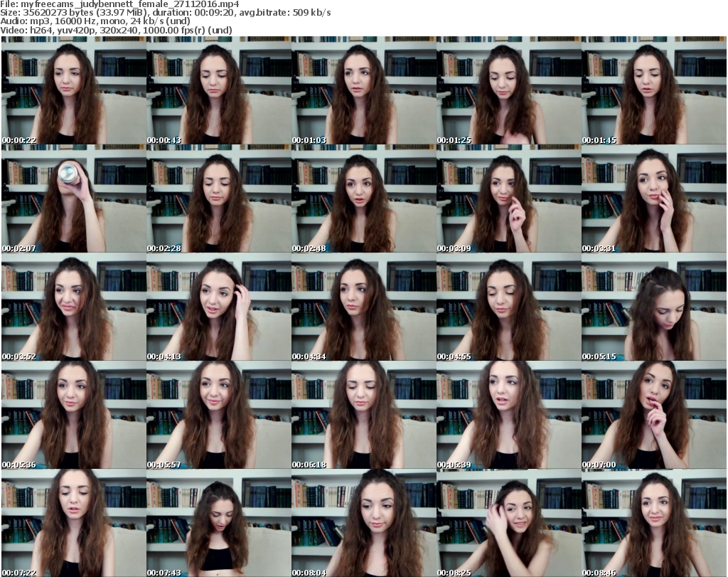The width and height of the screenshot is (728, 577).
Task: Click the Audio mp3 info line
Action: pos(96,22)
